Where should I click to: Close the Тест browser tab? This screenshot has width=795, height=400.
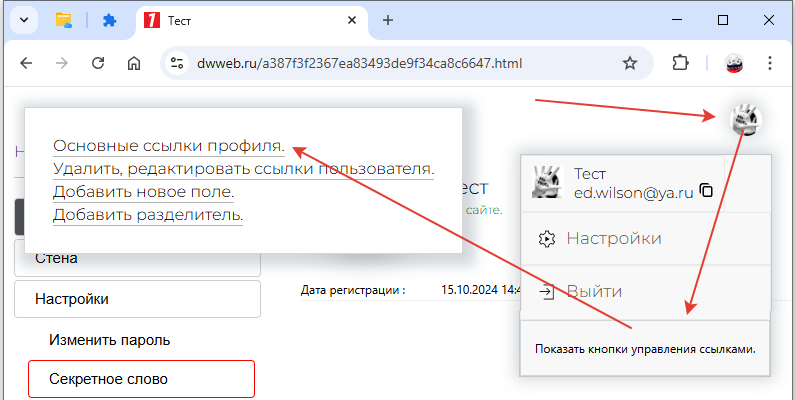pos(349,20)
